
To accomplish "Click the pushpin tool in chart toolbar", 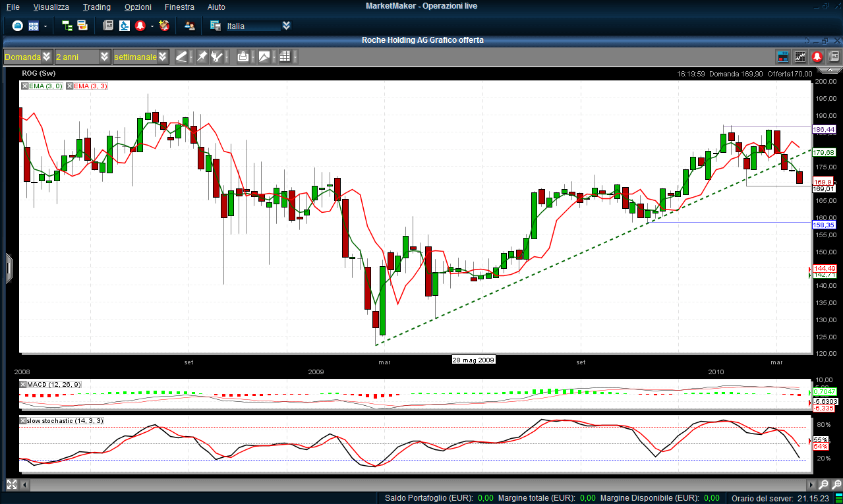I will click(202, 57).
